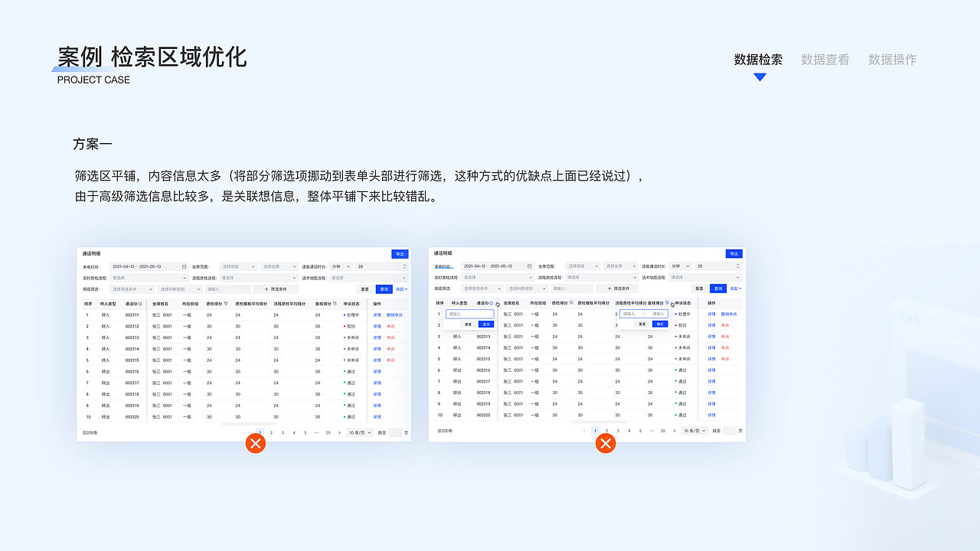
Task: Switch to the 数据查看 tab
Action: (x=825, y=59)
